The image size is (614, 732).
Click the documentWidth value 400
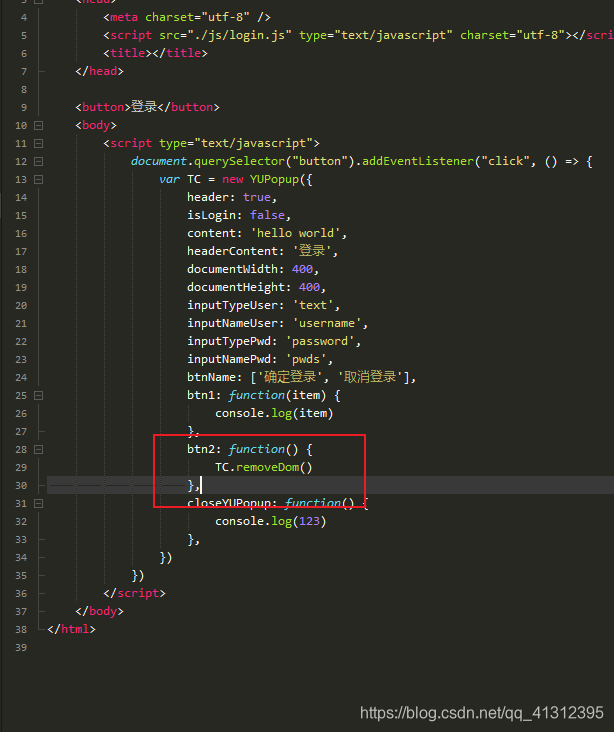point(302,269)
